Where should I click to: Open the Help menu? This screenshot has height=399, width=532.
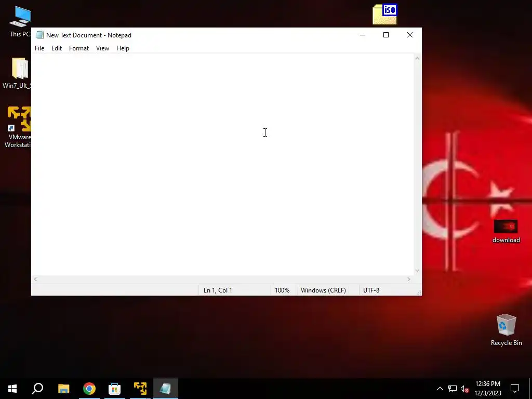click(123, 48)
